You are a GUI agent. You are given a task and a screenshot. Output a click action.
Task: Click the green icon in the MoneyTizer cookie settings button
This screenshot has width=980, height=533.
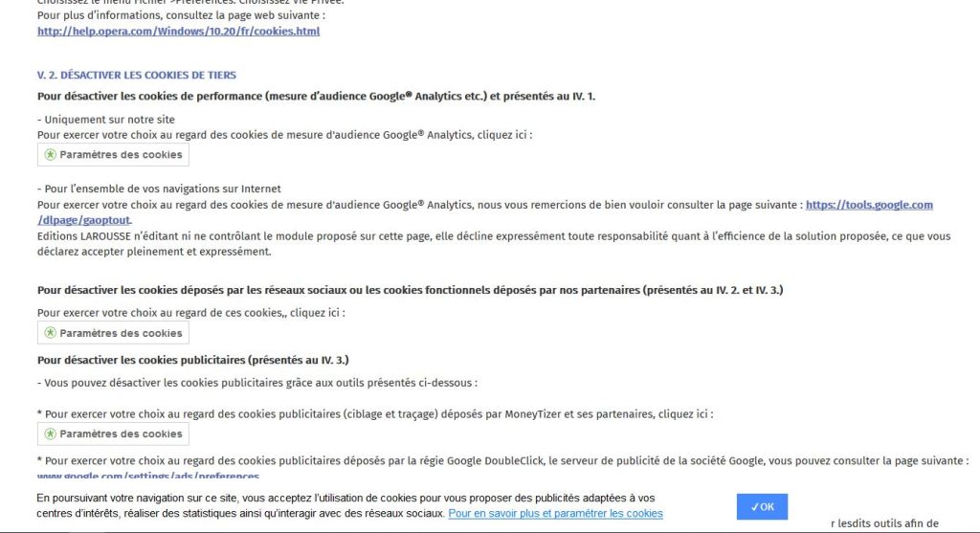tap(51, 433)
